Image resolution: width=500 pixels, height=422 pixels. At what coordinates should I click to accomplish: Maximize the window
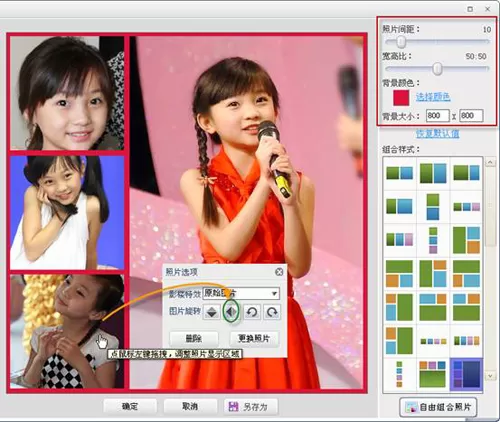tap(470, 9)
